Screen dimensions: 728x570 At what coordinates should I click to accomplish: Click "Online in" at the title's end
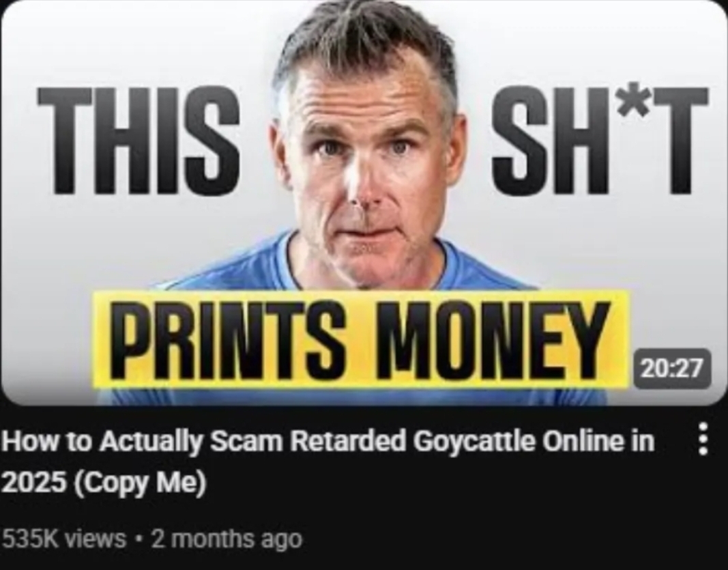(x=599, y=441)
